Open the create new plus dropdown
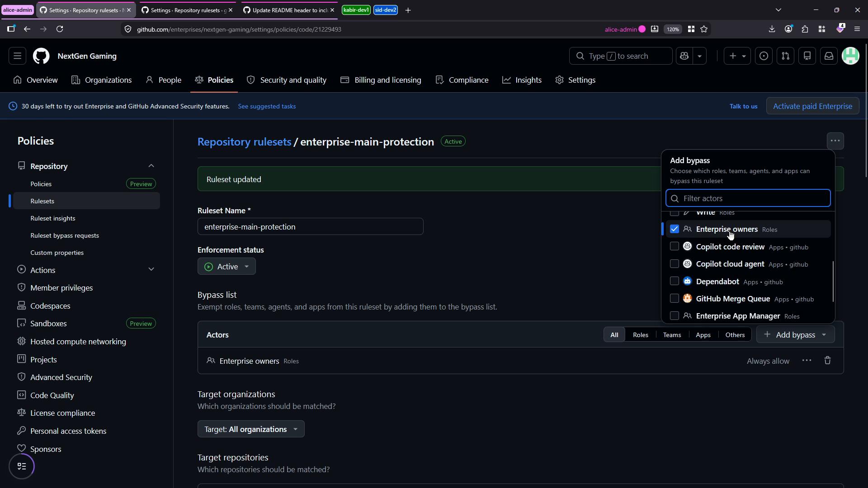Image resolution: width=868 pixels, height=488 pixels. click(x=737, y=56)
